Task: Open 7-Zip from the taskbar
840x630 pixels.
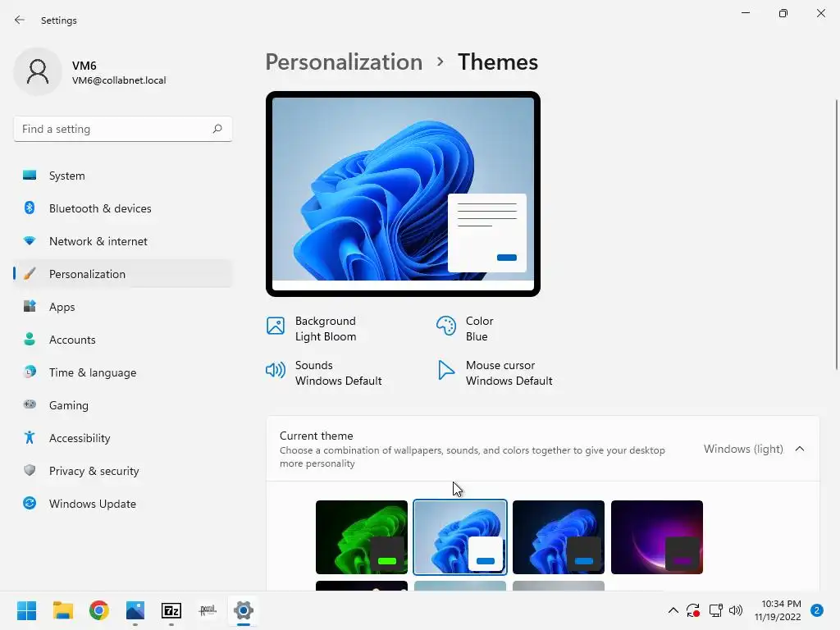Action: tap(171, 610)
